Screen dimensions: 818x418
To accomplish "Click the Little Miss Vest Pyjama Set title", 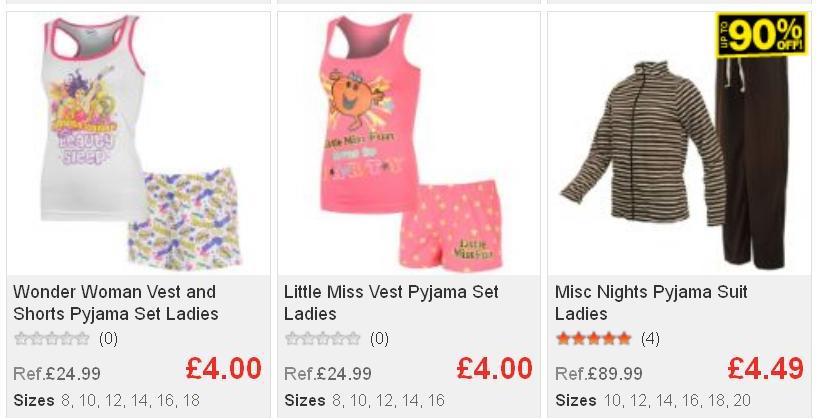I will tap(391, 303).
